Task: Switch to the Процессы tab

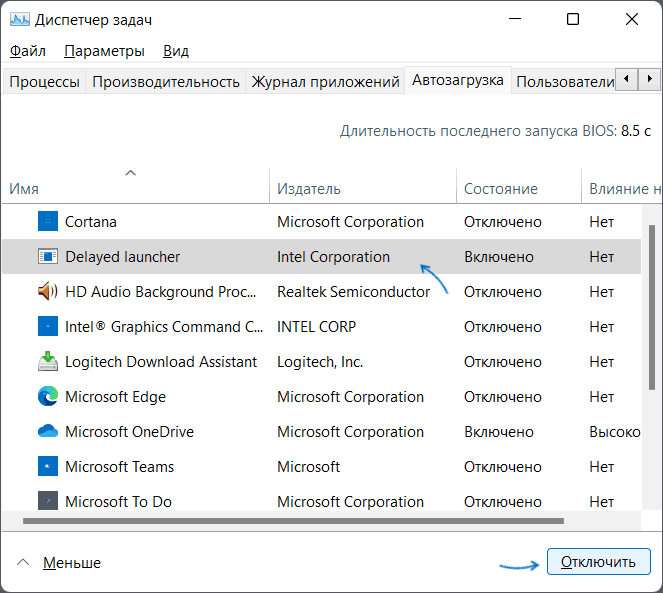Action: [x=44, y=82]
